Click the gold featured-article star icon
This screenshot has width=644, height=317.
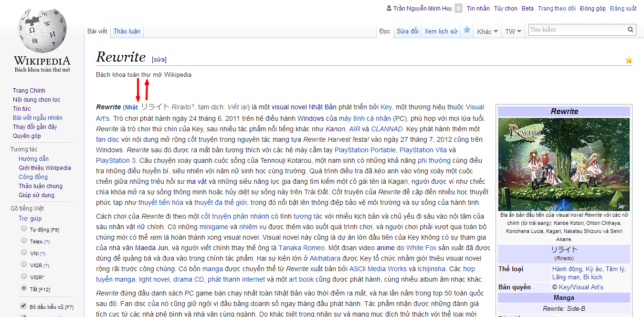point(629,60)
